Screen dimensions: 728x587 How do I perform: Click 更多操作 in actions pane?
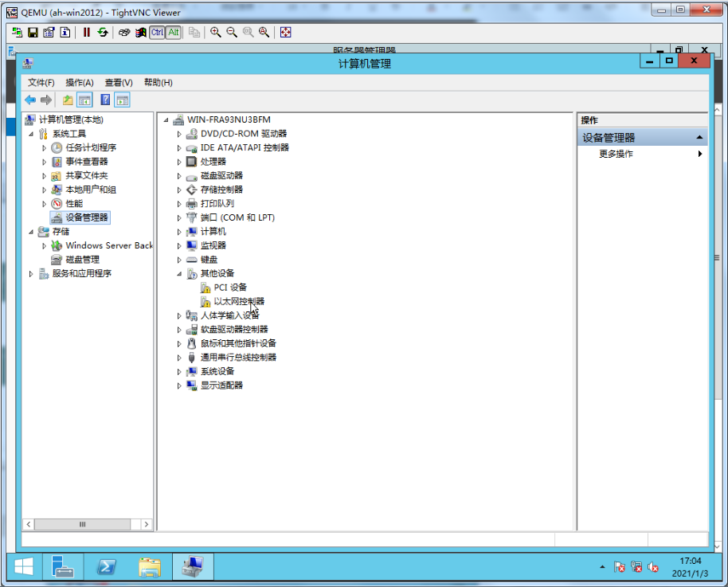tap(616, 154)
